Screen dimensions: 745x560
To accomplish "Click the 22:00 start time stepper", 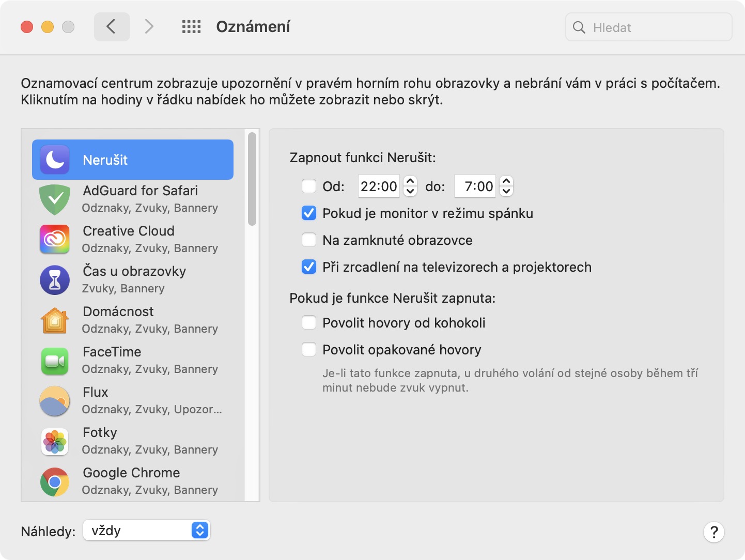I will point(410,186).
